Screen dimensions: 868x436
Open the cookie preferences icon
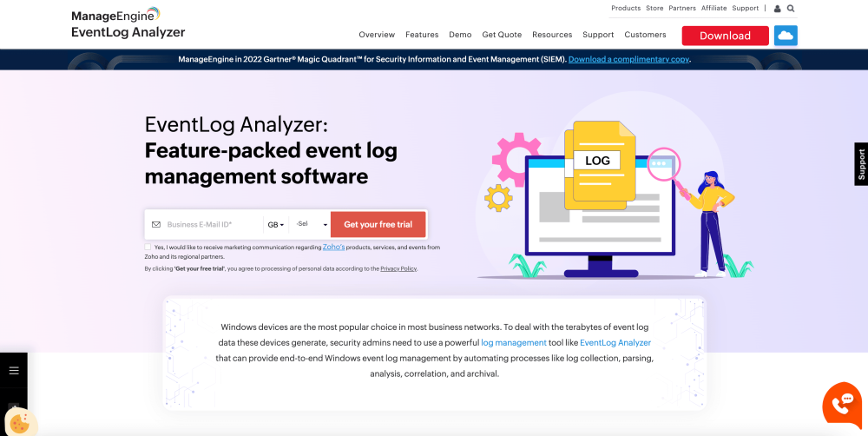pyautogui.click(x=19, y=424)
